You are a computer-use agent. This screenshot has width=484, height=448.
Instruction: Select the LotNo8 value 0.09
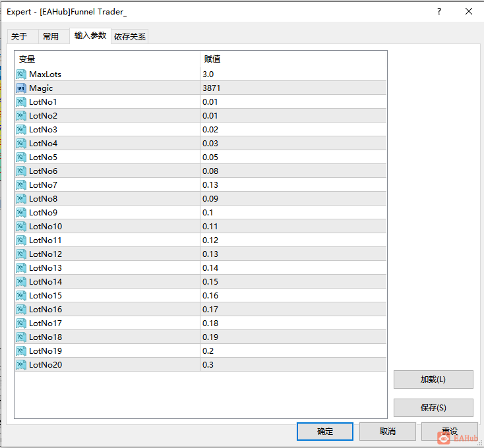210,199
